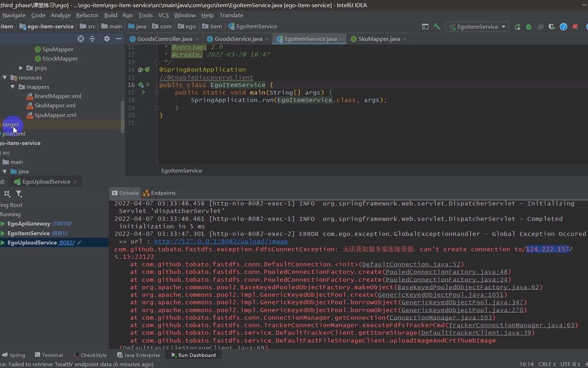Viewport: 588px width, 368px height.
Task: Open the Tools menu
Action: (x=145, y=15)
